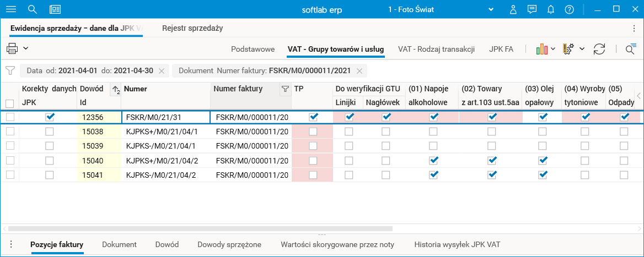The width and height of the screenshot is (644, 257).
Task: Refresh the sales register data
Action: click(x=599, y=49)
